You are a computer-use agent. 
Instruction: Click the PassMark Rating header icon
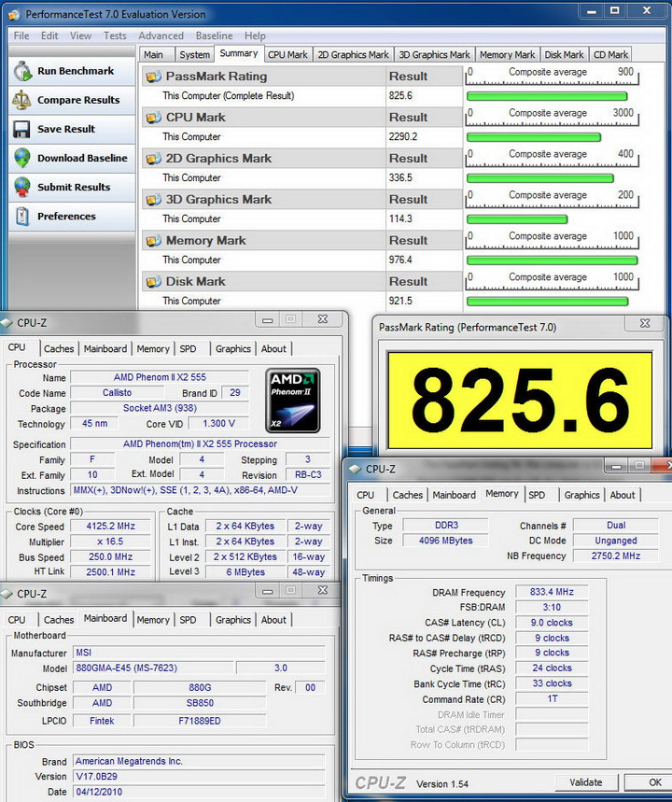153,77
